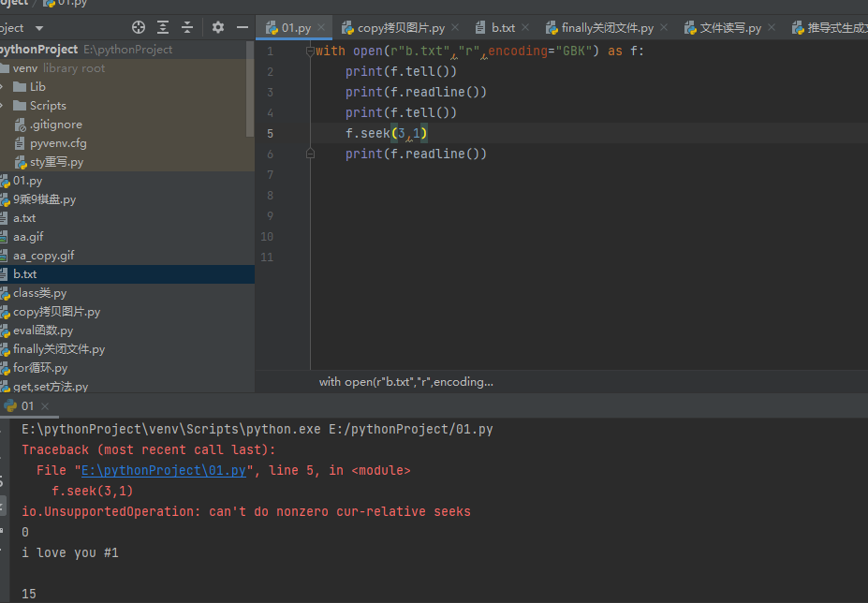Select get,set方法.py in the project tree
The height and width of the screenshot is (603, 868).
tap(127, 386)
